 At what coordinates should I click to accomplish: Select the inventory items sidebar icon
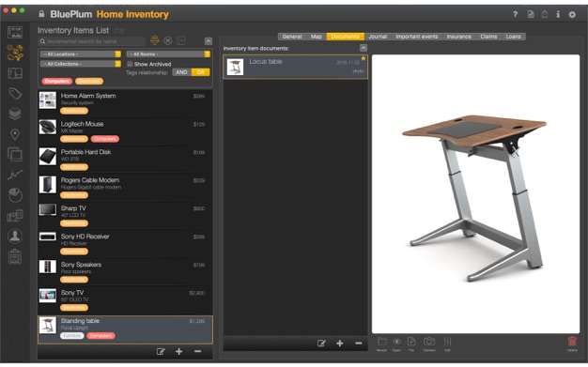pos(15,53)
